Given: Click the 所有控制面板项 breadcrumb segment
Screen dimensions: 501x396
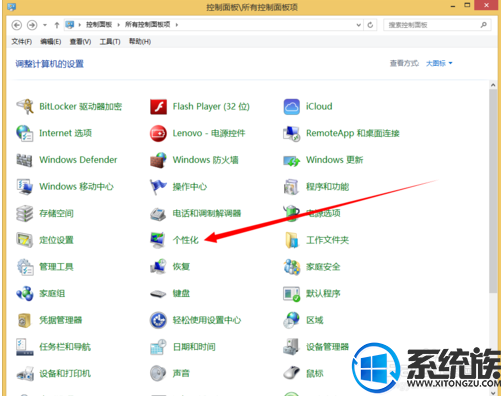Looking at the screenshot, I should 148,25.
